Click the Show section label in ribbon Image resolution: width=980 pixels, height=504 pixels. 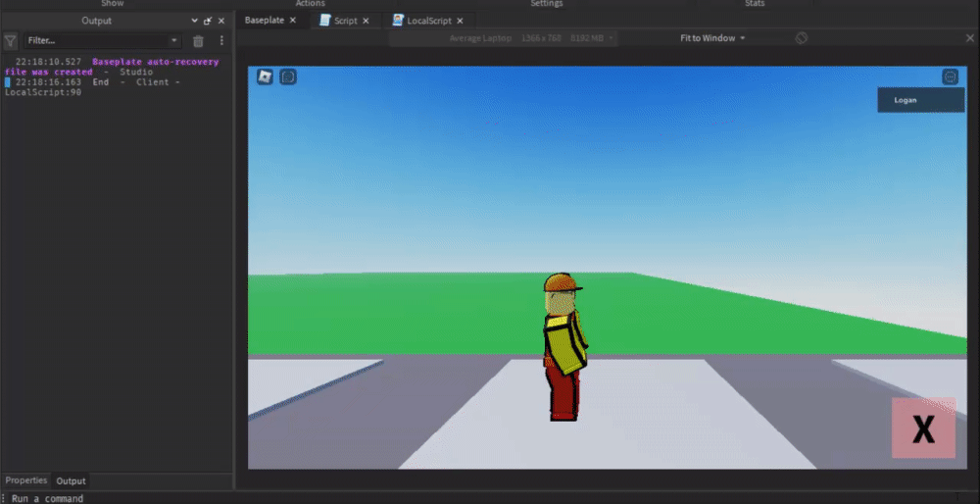tap(113, 4)
